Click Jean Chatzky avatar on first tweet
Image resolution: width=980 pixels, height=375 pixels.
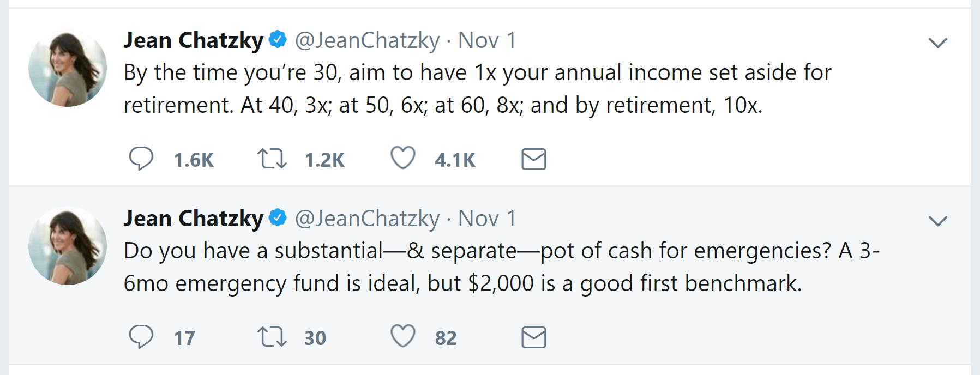click(x=68, y=68)
